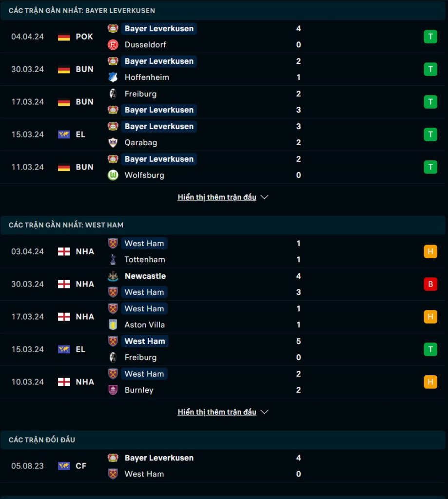Click chevron arrow below Wolfsburg match
This screenshot has width=448, height=499.
[264, 197]
